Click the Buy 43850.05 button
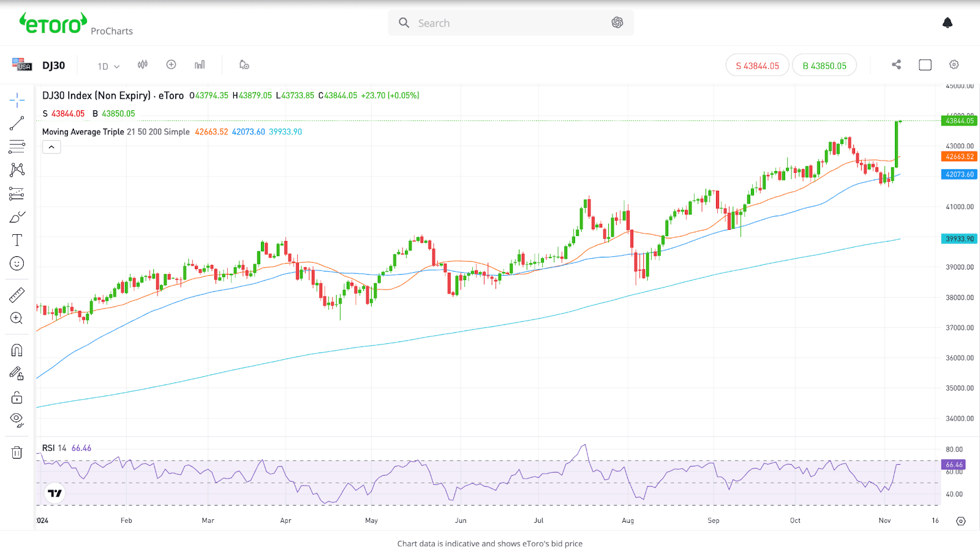 click(x=824, y=66)
